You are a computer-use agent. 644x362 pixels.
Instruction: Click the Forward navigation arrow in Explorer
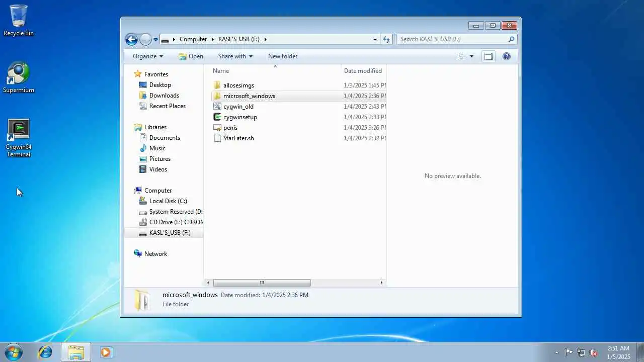(x=145, y=39)
